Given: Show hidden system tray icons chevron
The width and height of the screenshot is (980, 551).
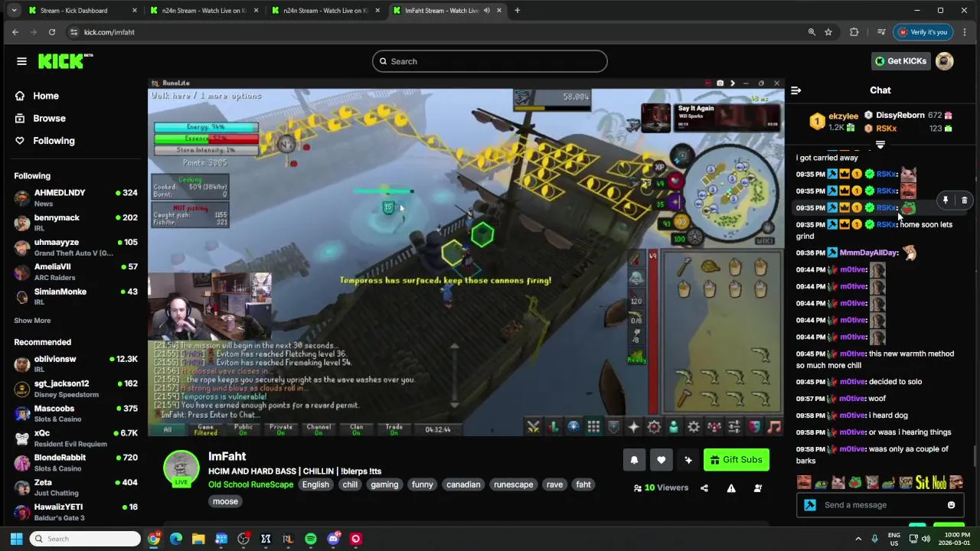Looking at the screenshot, I should click(x=857, y=539).
